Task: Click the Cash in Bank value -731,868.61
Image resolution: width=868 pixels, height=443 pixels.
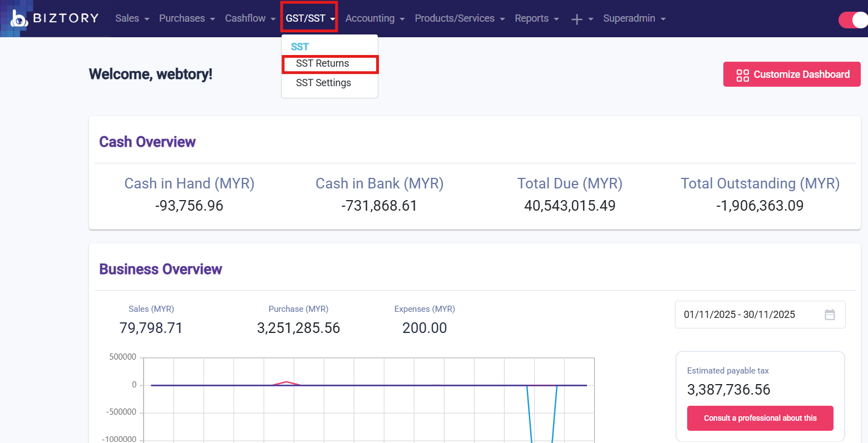Action: (379, 206)
